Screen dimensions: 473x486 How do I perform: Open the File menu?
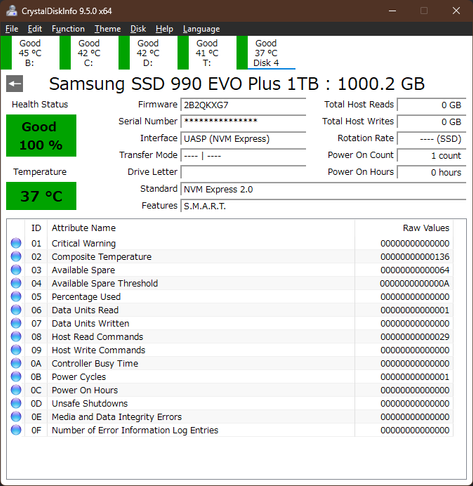pyautogui.click(x=12, y=29)
